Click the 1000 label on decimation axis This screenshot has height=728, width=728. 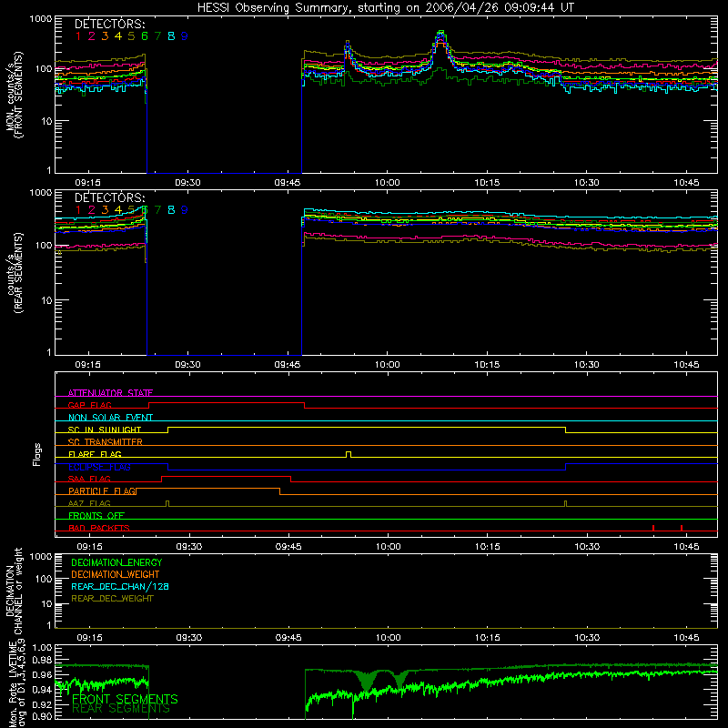41,556
